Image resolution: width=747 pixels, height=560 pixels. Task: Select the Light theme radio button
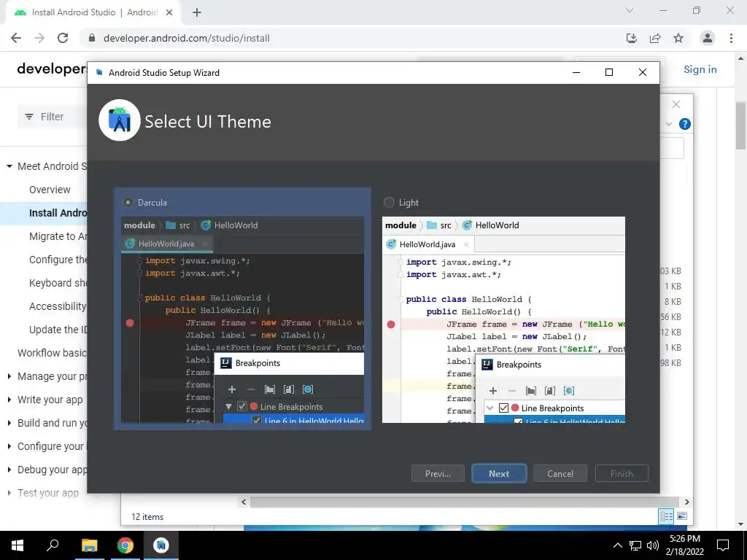389,203
